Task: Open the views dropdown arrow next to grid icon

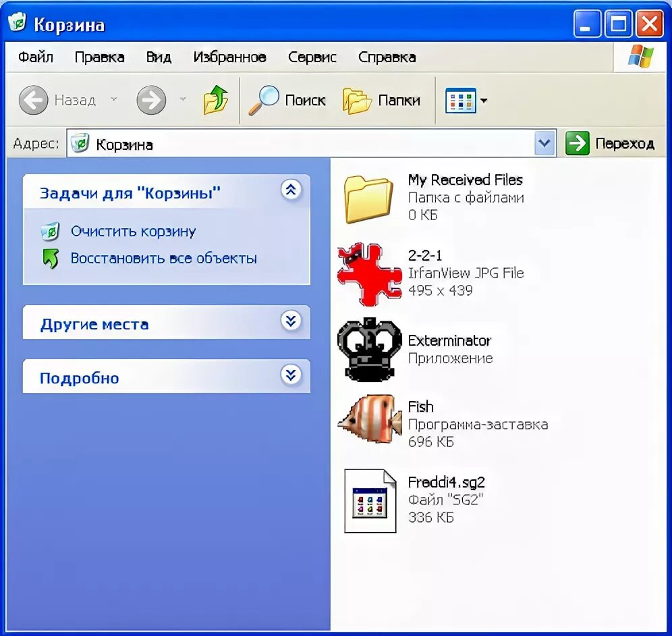Action: pos(484,101)
